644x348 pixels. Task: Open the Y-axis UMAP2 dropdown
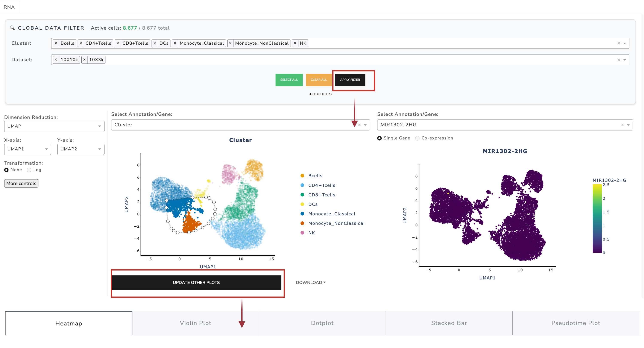(x=80, y=149)
